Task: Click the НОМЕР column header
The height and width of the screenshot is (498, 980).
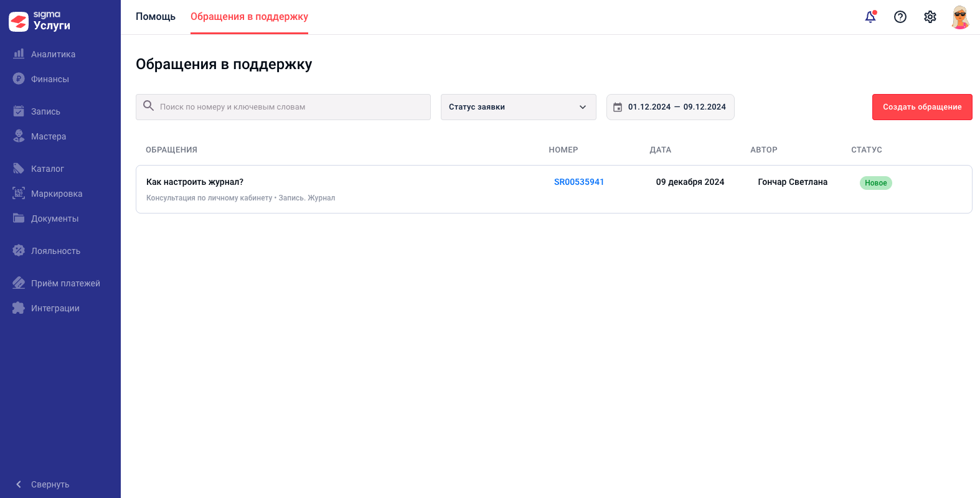Action: [x=563, y=150]
